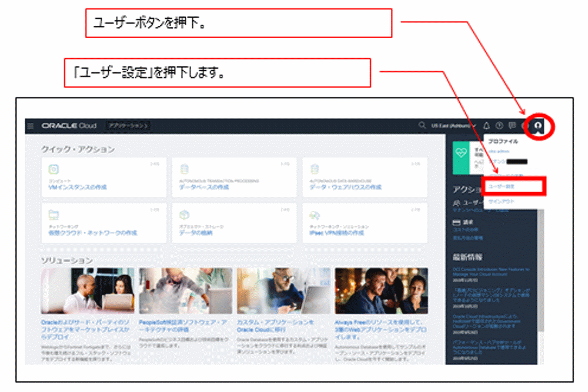Click the notifications bell icon
The width and height of the screenshot is (588, 392).
coord(486,125)
